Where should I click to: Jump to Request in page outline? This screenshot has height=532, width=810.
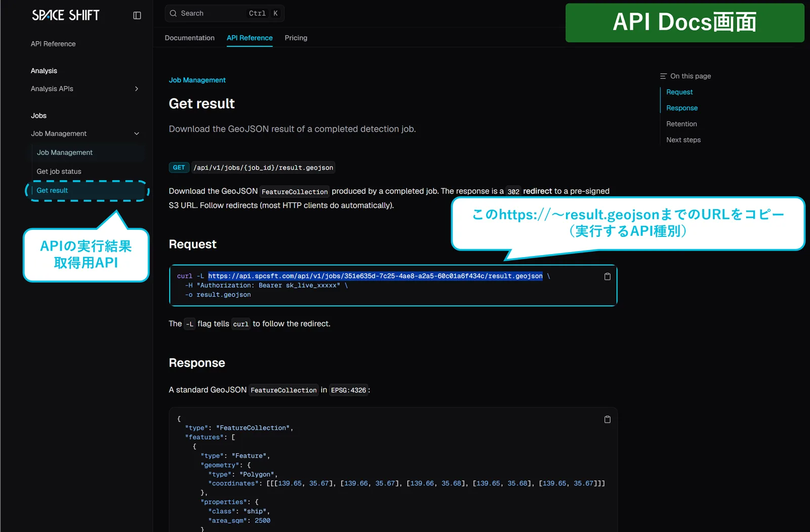click(679, 92)
